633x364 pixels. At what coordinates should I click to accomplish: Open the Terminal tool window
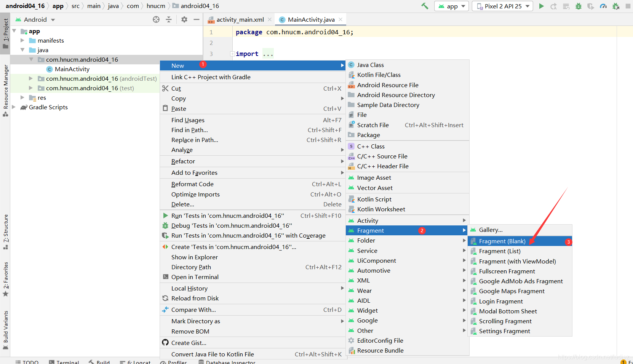(x=64, y=362)
